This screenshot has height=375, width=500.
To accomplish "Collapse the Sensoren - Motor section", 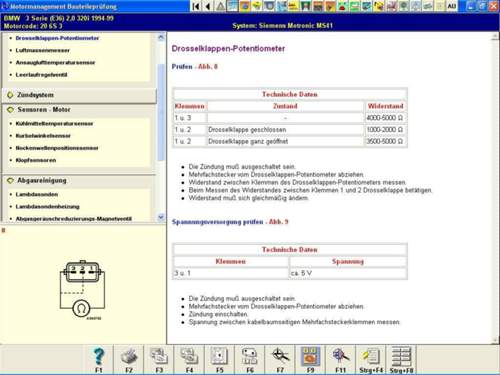I will pos(10,110).
